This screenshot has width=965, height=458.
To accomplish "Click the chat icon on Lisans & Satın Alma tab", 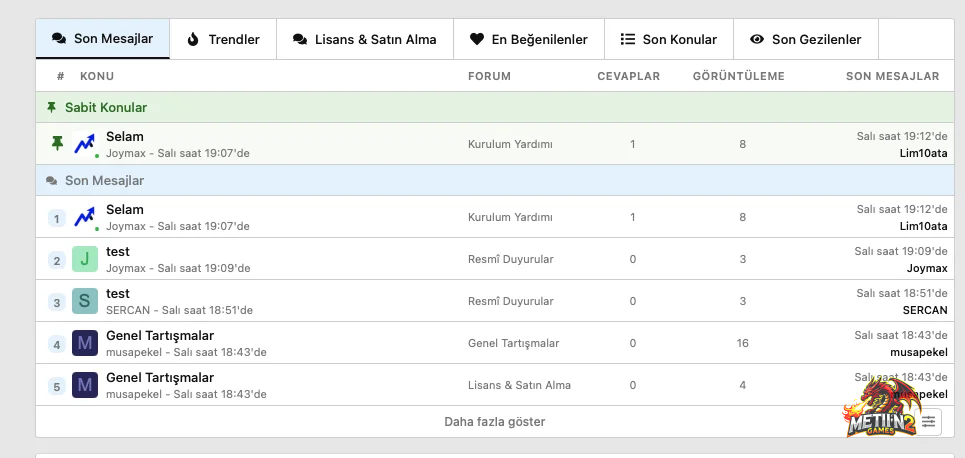I will [300, 39].
